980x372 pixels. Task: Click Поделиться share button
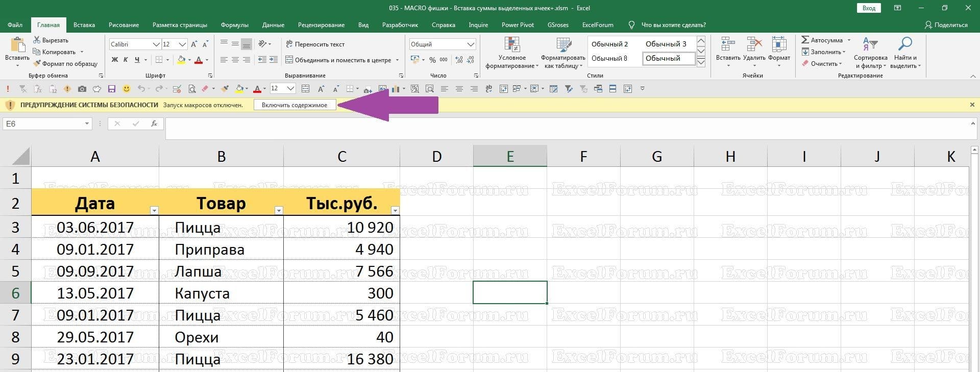tap(946, 24)
